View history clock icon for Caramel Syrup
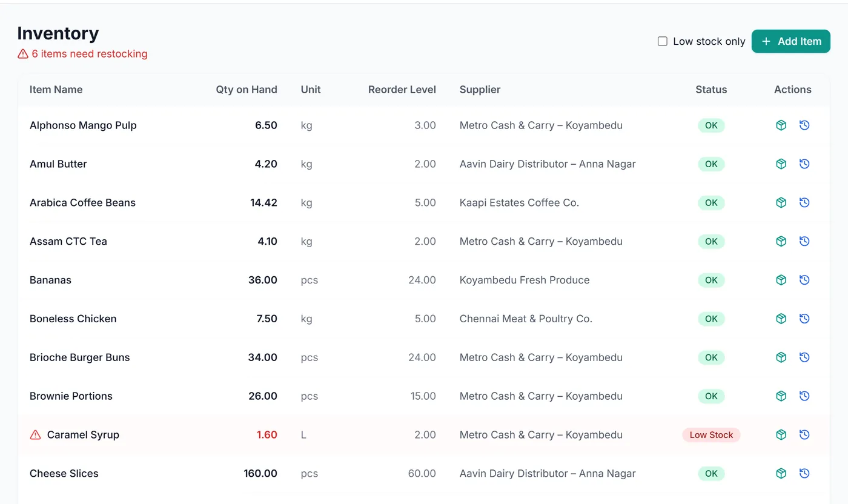The image size is (848, 504). coord(804,435)
